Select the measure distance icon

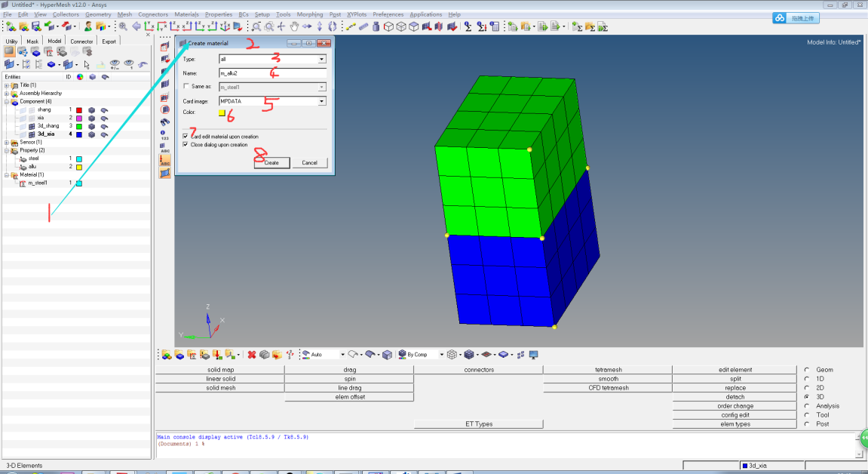coord(351,26)
